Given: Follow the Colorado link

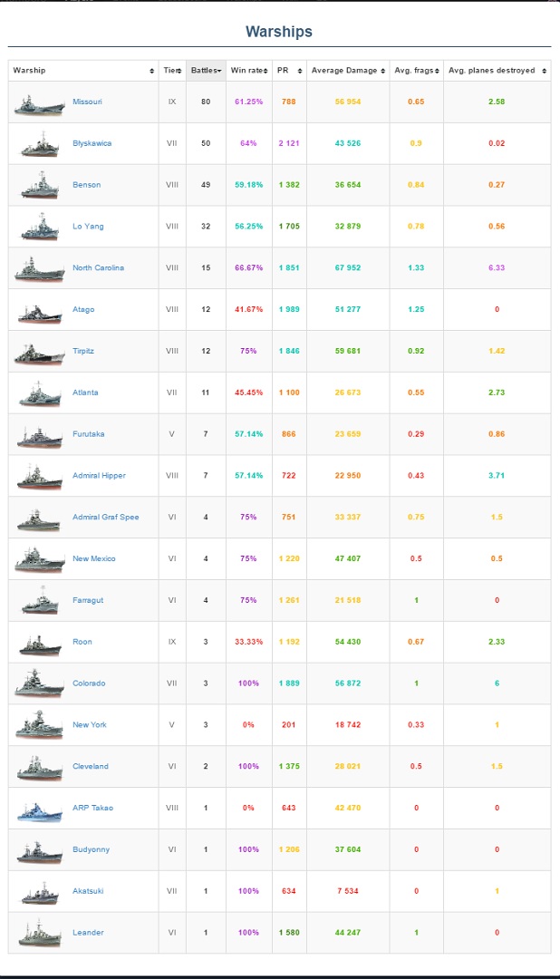Looking at the screenshot, I should pos(89,683).
